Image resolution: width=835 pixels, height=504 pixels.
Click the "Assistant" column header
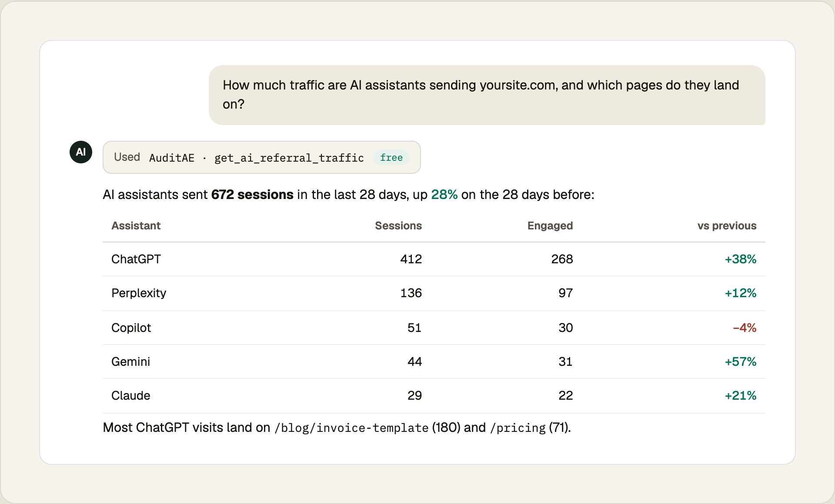[x=136, y=226]
